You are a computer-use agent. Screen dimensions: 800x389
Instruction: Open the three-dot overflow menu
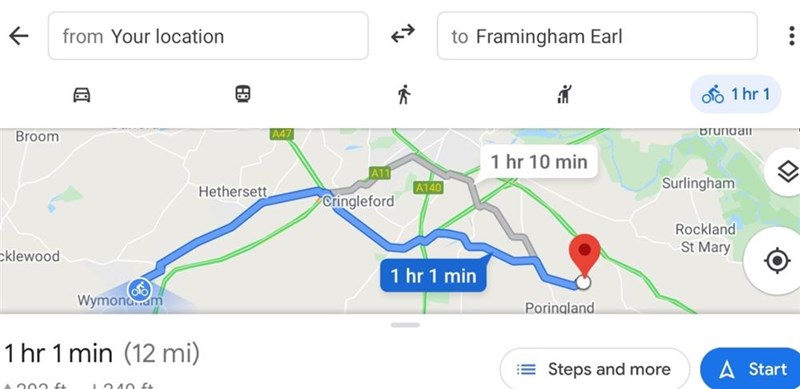[x=791, y=36]
